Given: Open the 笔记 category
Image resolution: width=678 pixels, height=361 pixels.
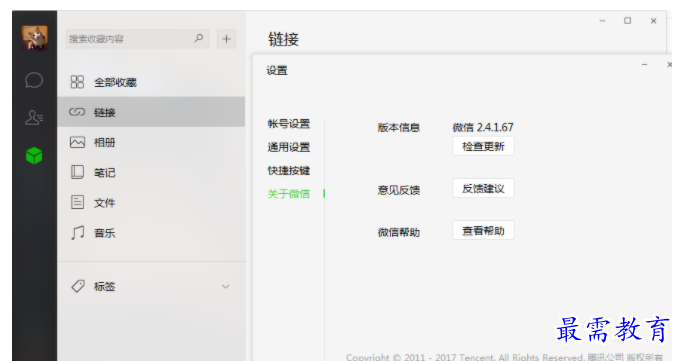Looking at the screenshot, I should click(x=151, y=173).
